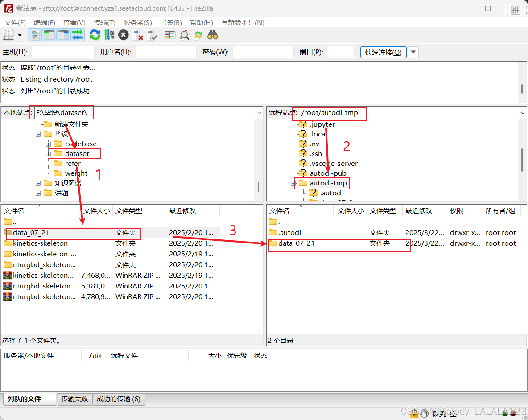The width and height of the screenshot is (528, 420).
Task: Select local kinetics-skeleton folder dated 2025/2/20
Action: pos(111,243)
